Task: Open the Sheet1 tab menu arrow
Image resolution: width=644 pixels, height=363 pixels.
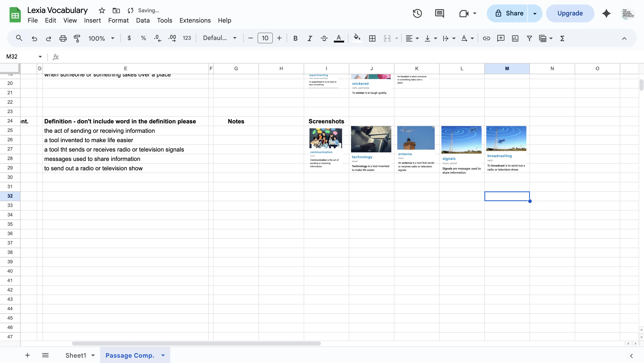Action: [x=93, y=355]
